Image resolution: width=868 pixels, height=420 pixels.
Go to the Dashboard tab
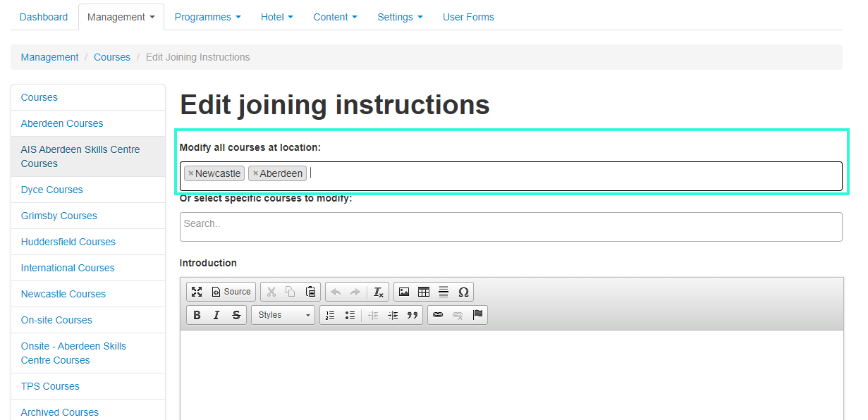[44, 17]
